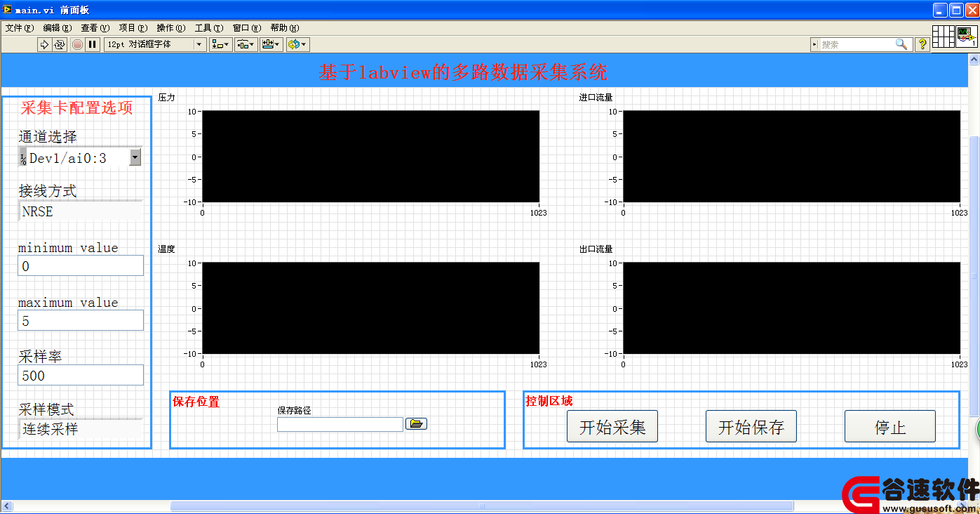Open the Reorder dropdown
This screenshot has height=514, width=980.
click(297, 44)
